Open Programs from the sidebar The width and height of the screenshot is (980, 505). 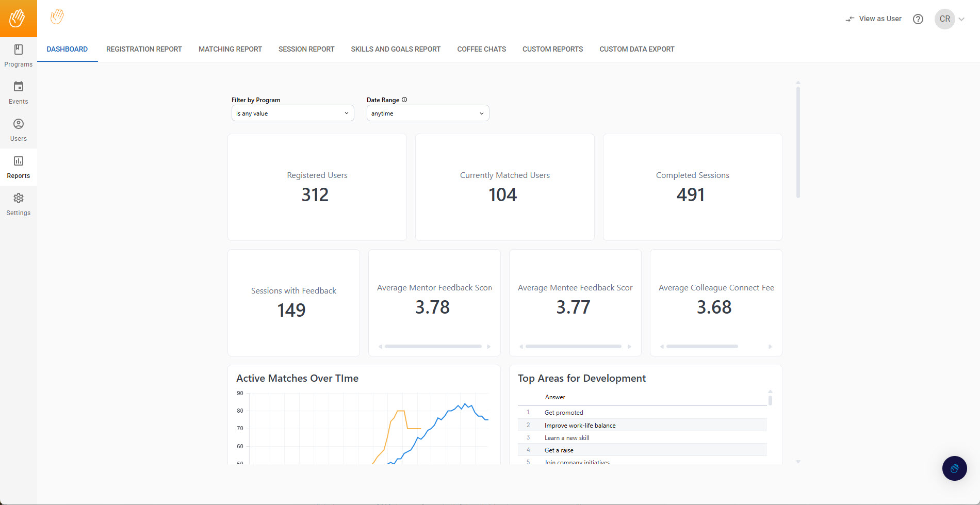point(19,56)
